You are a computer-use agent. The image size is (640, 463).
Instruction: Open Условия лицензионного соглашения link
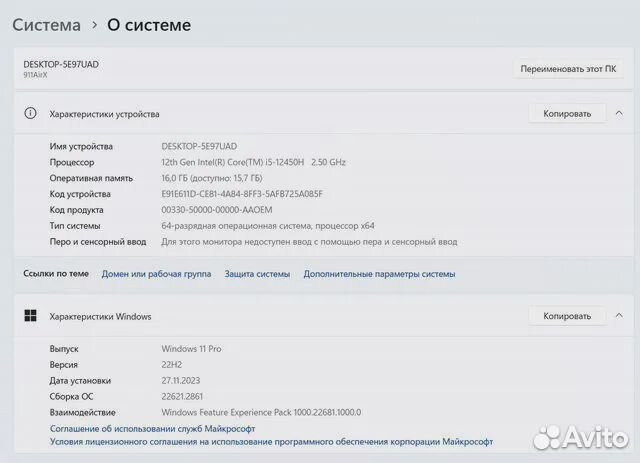click(271, 442)
